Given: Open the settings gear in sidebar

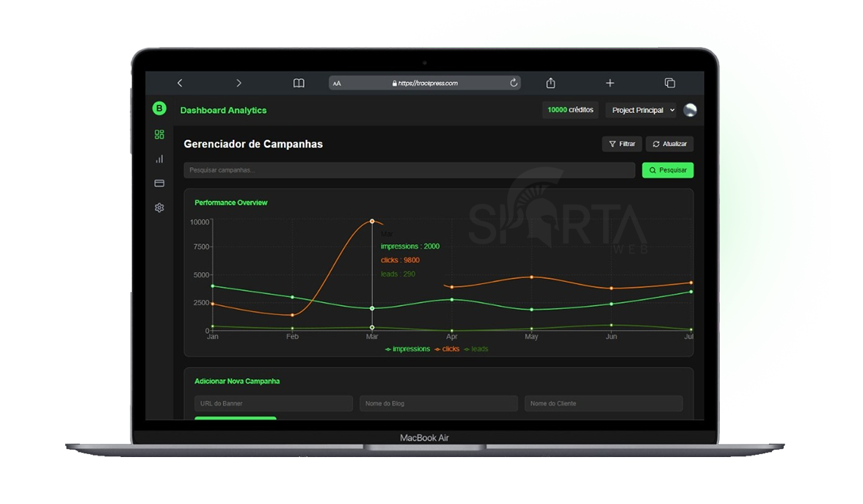Looking at the screenshot, I should [159, 208].
